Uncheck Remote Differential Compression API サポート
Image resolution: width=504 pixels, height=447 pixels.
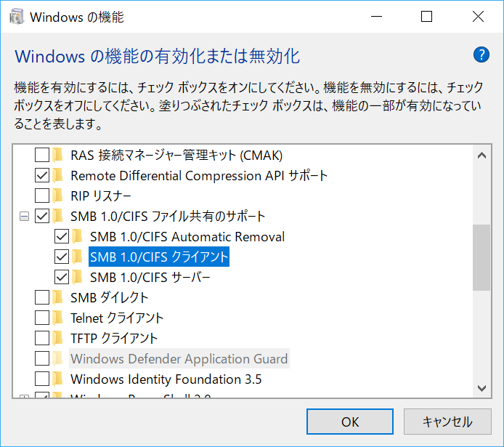click(x=42, y=175)
